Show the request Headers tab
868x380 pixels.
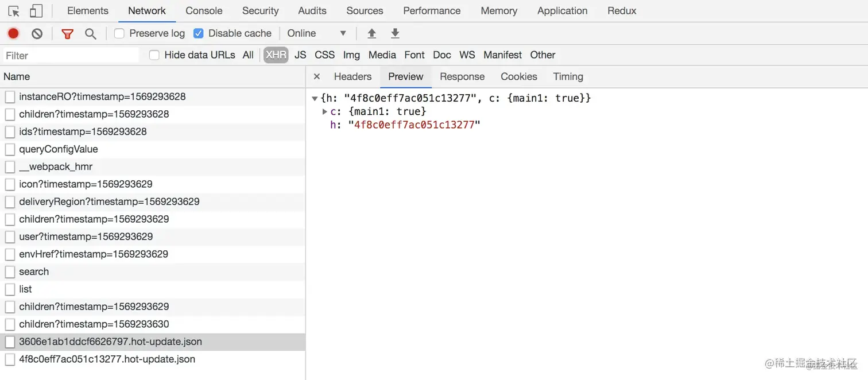point(352,76)
